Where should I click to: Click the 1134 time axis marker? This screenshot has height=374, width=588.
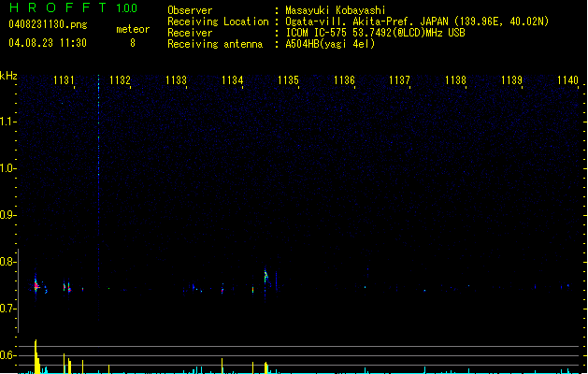[232, 80]
